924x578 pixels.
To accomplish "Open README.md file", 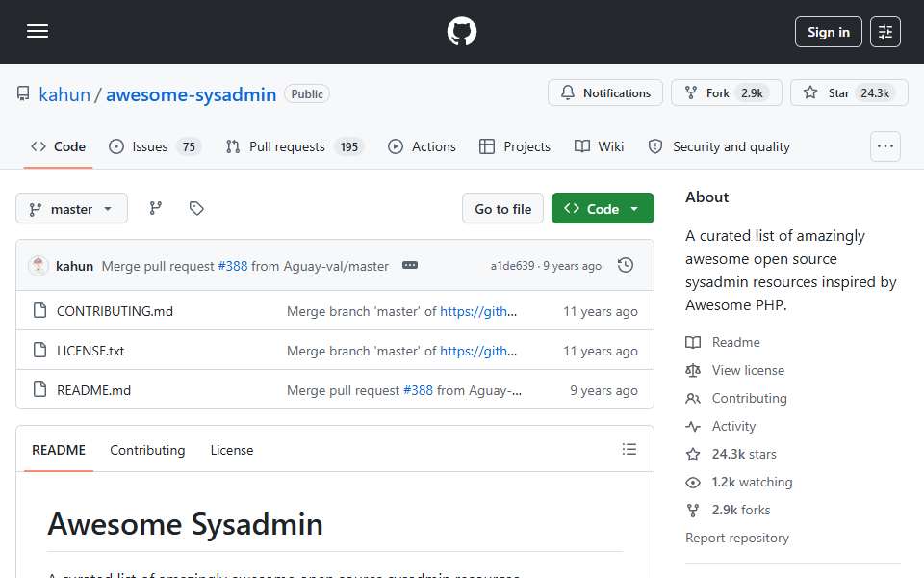I will pyautogui.click(x=93, y=390).
